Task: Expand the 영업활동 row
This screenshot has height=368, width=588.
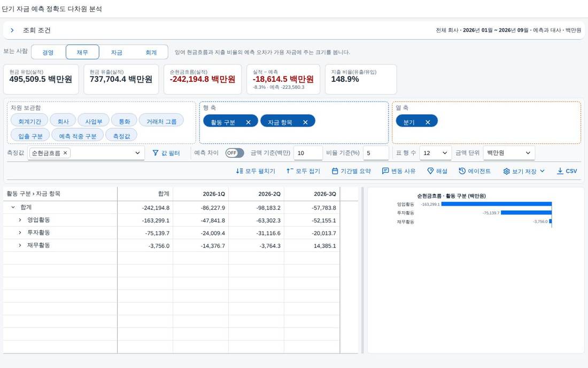Action: click(x=20, y=220)
